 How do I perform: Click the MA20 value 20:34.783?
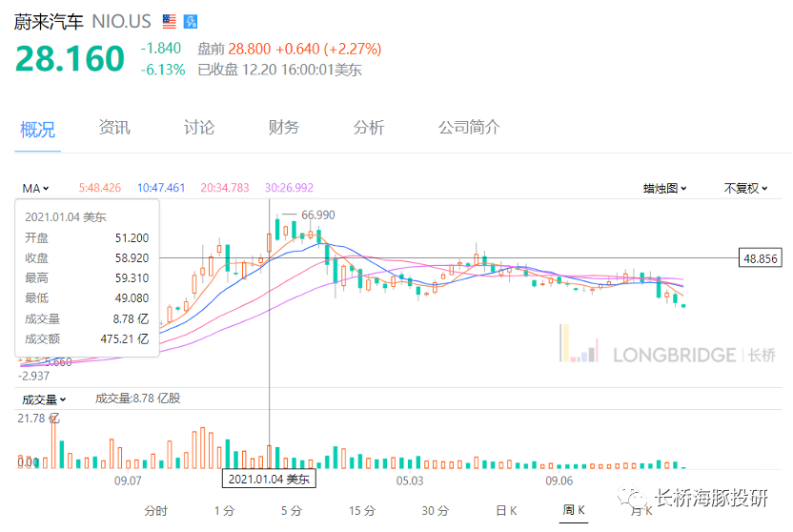[x=225, y=188]
